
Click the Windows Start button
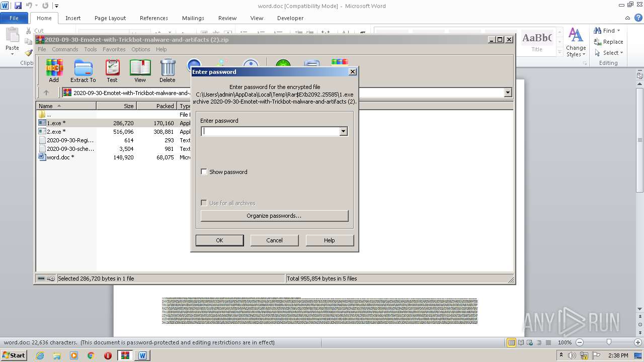[14, 355]
